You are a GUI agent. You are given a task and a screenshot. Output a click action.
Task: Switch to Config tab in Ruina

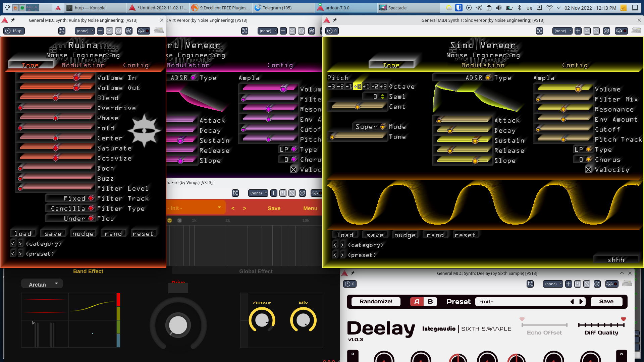[136, 65]
